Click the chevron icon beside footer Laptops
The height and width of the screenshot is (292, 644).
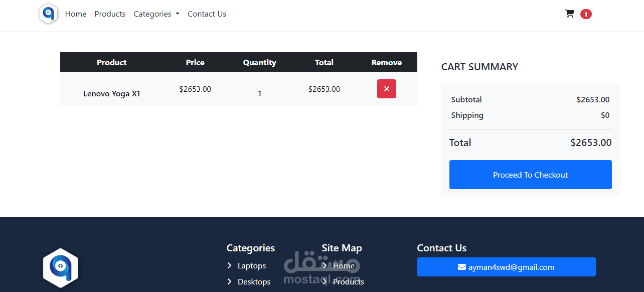230,265
